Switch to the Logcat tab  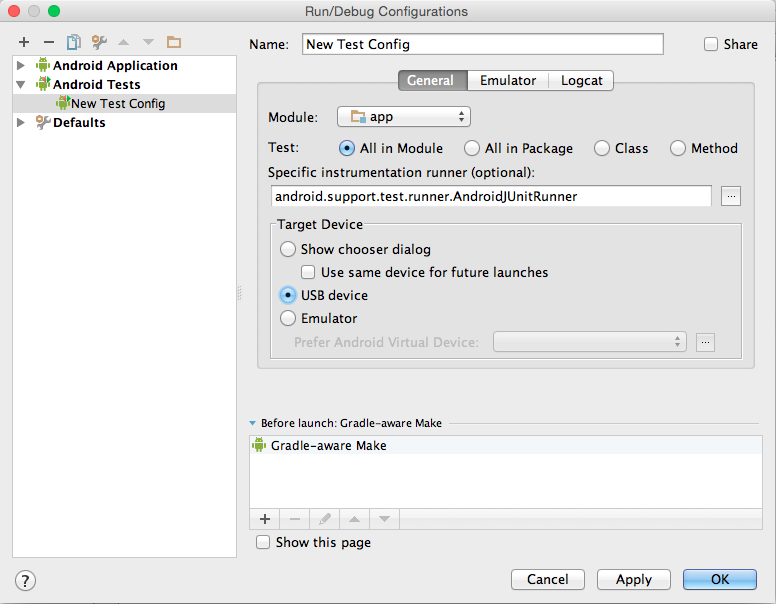[581, 80]
